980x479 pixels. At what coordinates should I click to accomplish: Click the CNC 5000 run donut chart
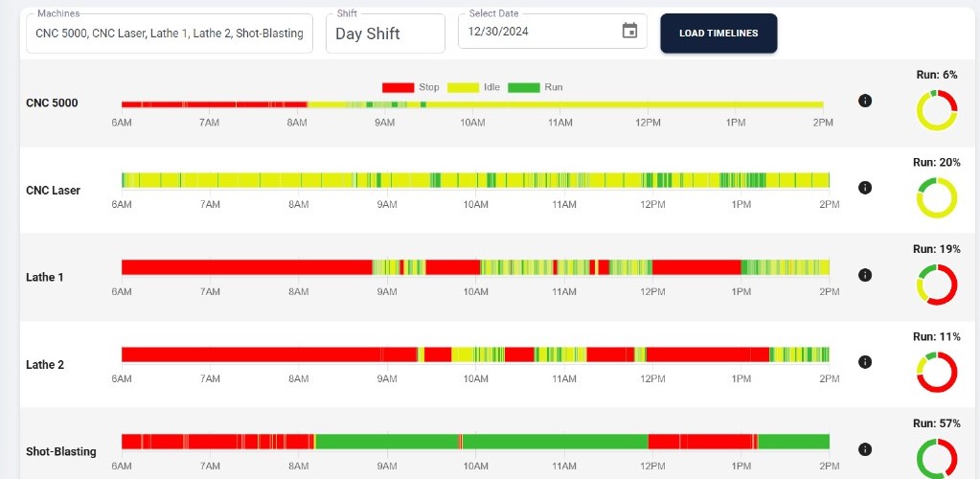click(937, 109)
